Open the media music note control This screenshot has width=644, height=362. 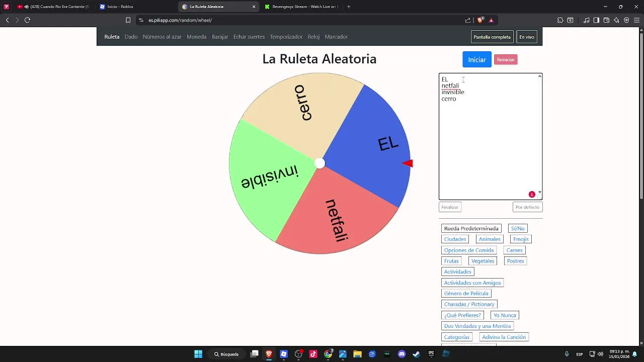point(587,20)
